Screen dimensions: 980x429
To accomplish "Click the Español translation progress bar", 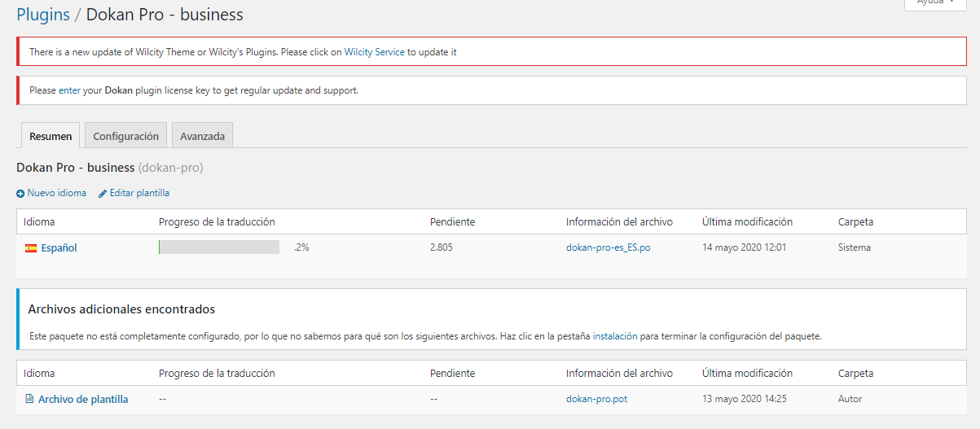I will click(219, 247).
